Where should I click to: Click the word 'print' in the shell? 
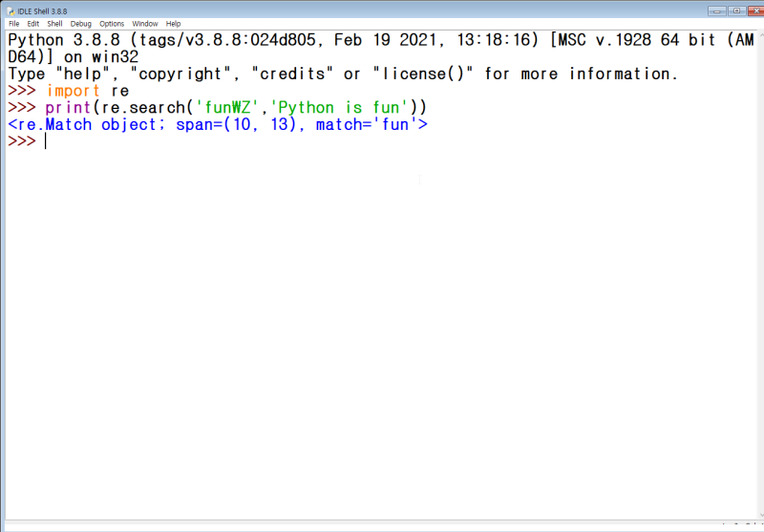click(68, 108)
